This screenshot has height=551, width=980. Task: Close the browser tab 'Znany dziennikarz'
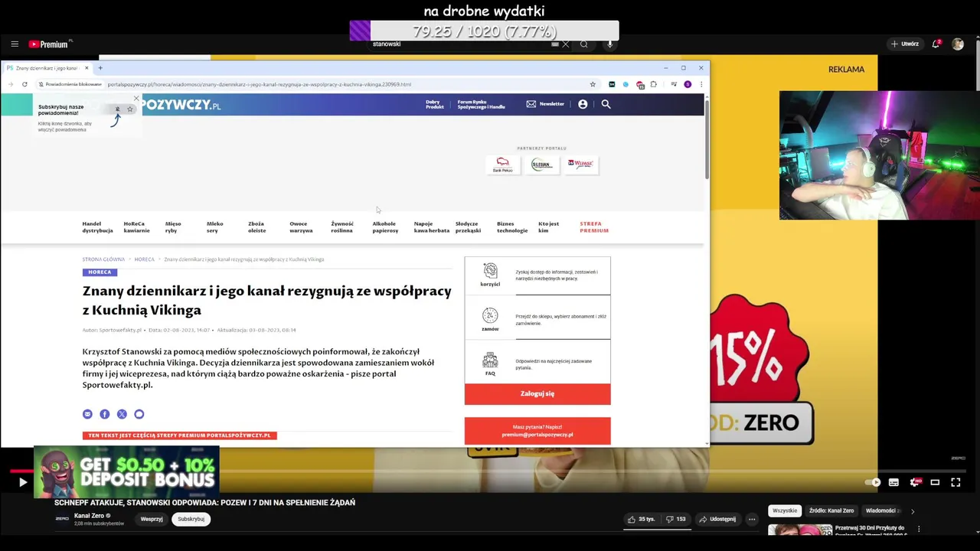point(87,68)
